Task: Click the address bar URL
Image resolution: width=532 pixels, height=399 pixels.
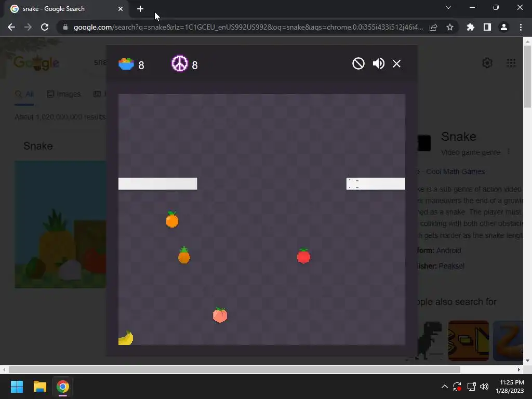Action: click(x=248, y=27)
